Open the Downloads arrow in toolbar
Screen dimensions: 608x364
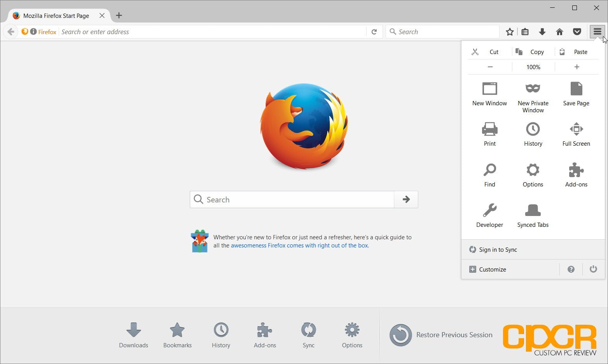pos(542,31)
